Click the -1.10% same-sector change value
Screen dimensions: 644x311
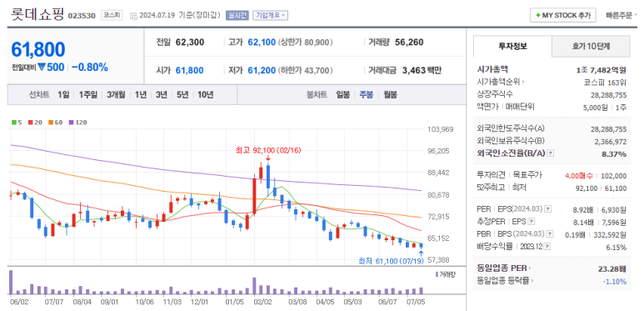[x=615, y=282]
